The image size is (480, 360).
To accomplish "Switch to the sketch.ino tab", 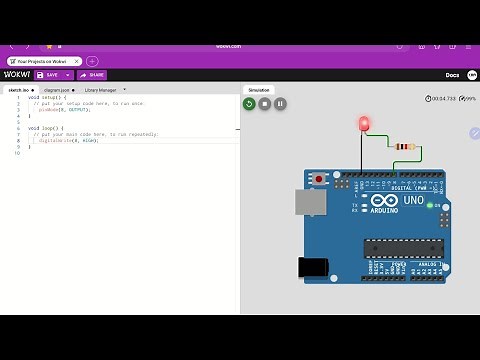I will tap(21, 90).
